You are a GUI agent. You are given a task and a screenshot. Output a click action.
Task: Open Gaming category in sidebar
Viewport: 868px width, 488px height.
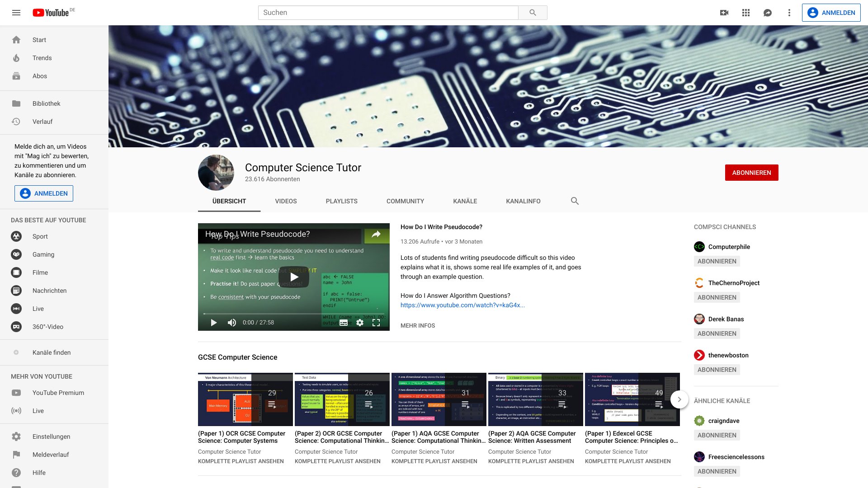pos(54,254)
